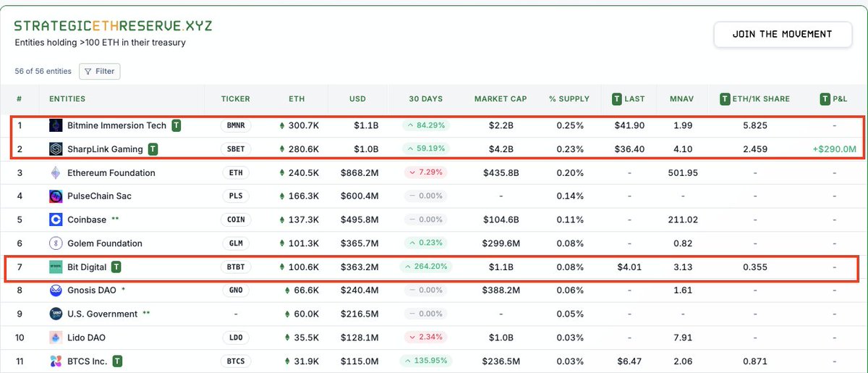
Task: Open the Golem Foundation entity name
Action: tap(105, 243)
